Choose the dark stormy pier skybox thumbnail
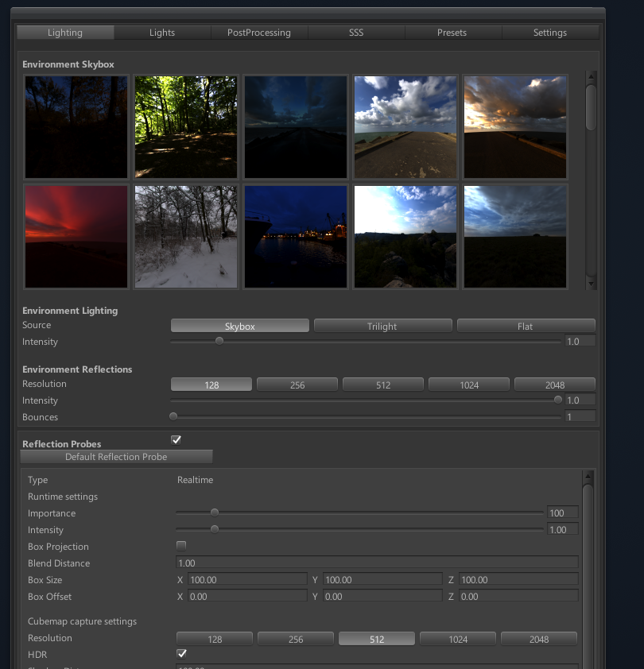644x669 pixels. [296, 127]
